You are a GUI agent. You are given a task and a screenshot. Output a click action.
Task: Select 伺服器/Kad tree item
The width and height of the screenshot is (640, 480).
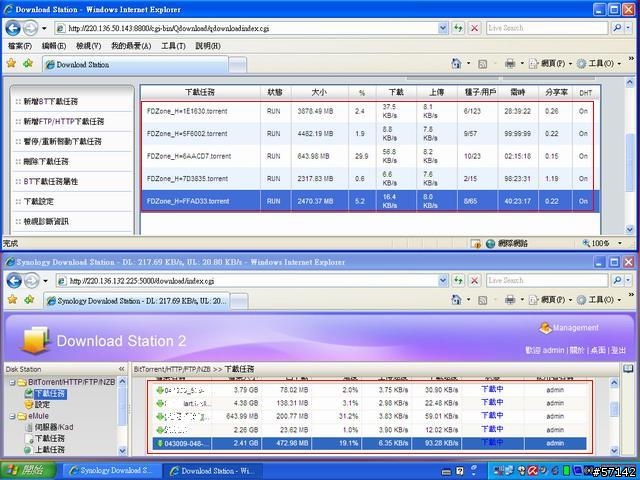(x=53, y=427)
